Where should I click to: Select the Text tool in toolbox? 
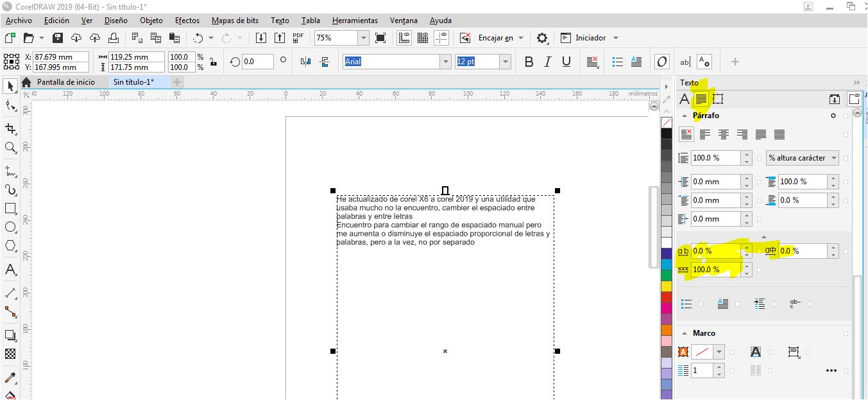(10, 270)
